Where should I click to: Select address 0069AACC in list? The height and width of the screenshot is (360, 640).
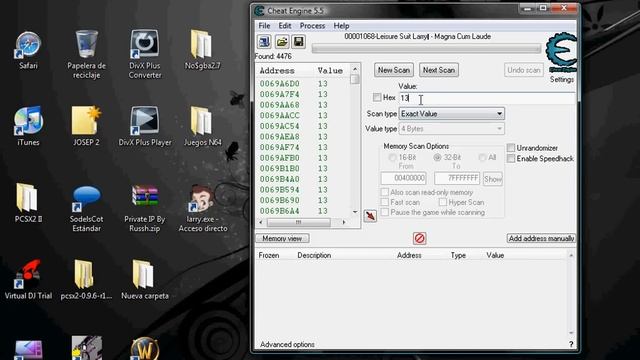[x=280, y=116]
